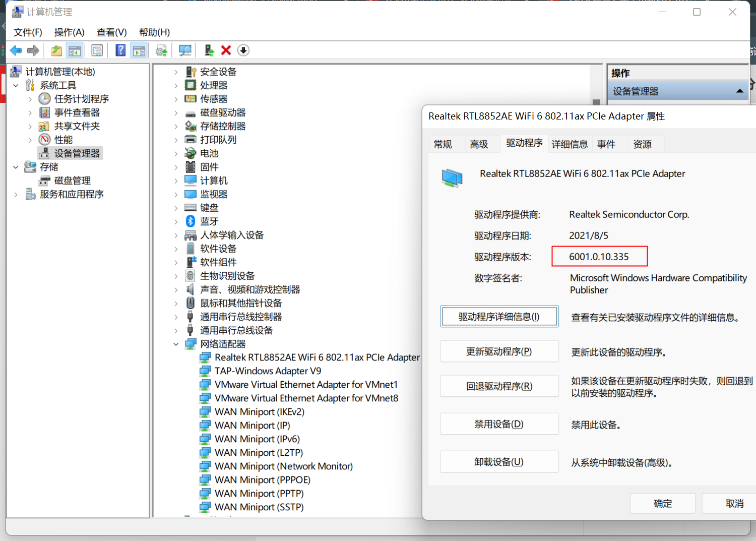
Task: Collapse the 设备管理器 actions section arrow
Action: [x=739, y=91]
